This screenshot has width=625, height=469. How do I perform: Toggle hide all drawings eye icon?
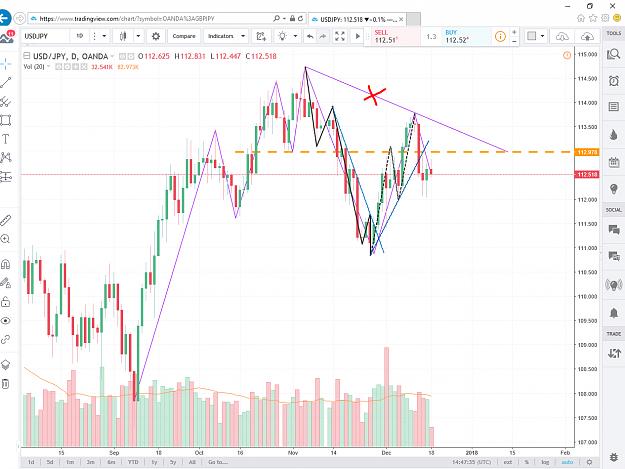point(6,320)
